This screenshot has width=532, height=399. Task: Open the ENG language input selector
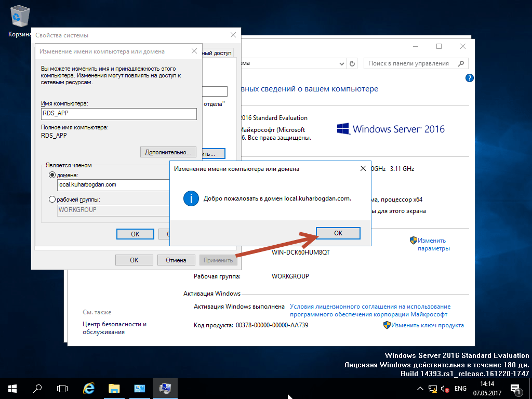(460, 389)
